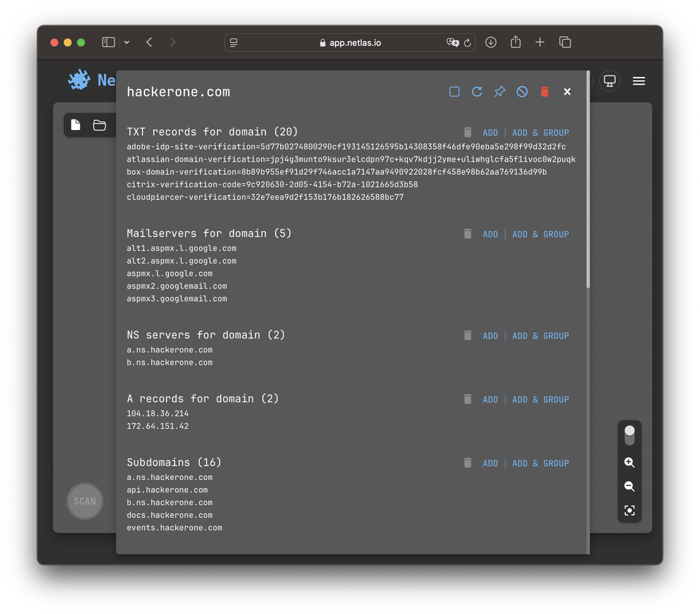Click trash icon beside TXT records
The width and height of the screenshot is (700, 614).
(467, 133)
